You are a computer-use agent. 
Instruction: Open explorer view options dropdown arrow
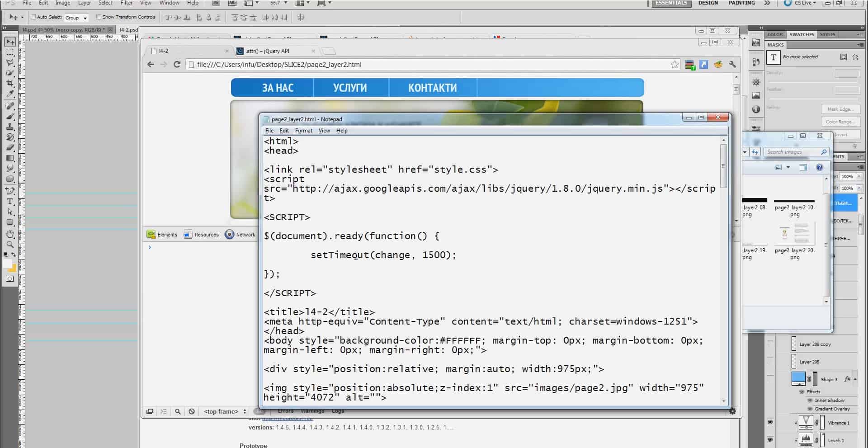click(788, 167)
